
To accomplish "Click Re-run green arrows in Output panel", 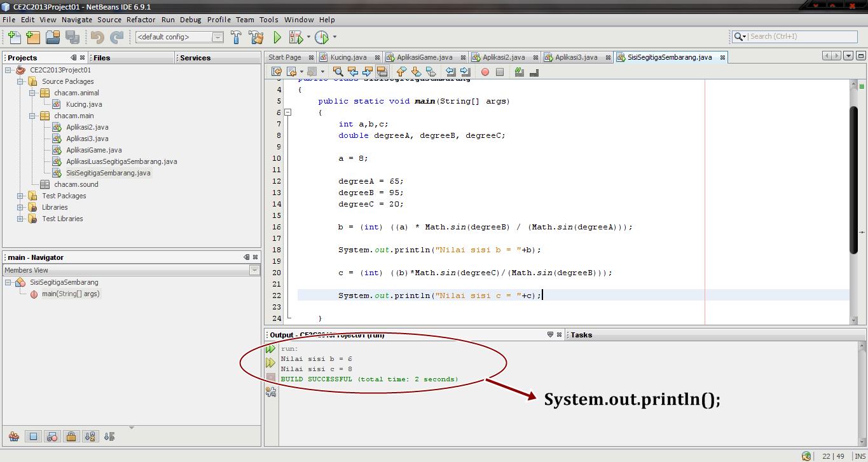I will (271, 349).
